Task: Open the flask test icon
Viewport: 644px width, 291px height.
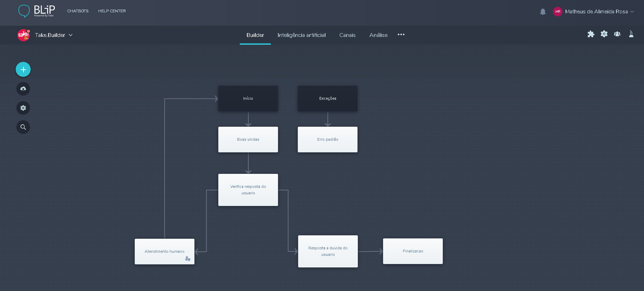Action: pos(631,34)
